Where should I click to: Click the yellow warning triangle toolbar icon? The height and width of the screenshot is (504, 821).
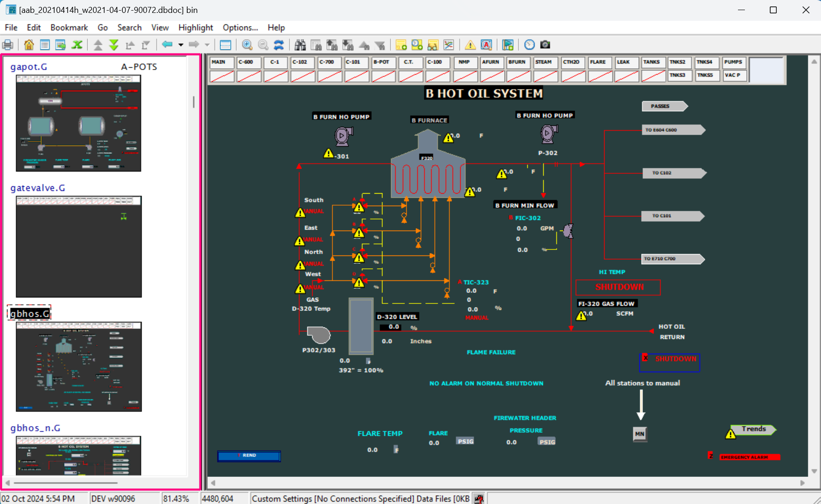(470, 45)
